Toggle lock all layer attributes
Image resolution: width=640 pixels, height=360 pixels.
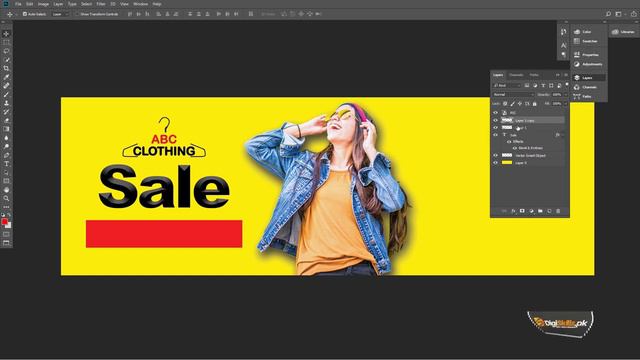pyautogui.click(x=535, y=104)
